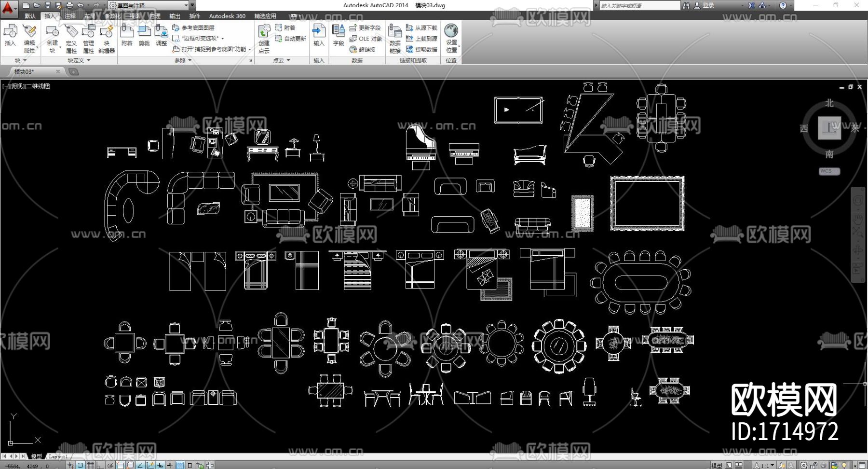
Task: Switch to the Autodesk 360 ribbon tab
Action: click(x=227, y=16)
